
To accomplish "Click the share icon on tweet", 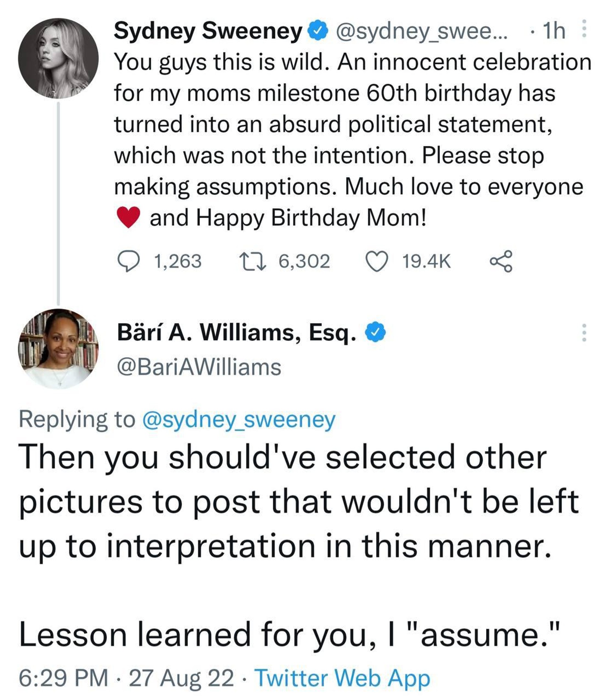I will (x=501, y=261).
